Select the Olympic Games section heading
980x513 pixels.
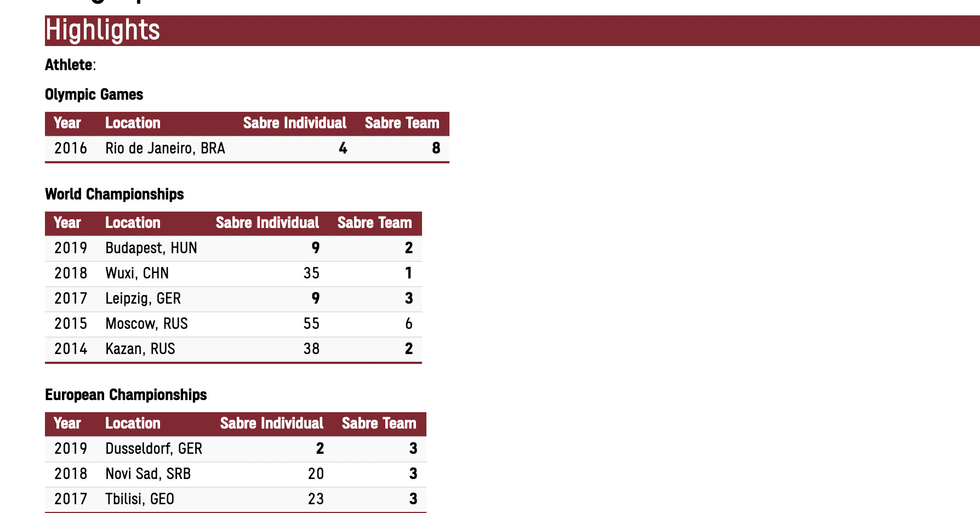pyautogui.click(x=94, y=94)
